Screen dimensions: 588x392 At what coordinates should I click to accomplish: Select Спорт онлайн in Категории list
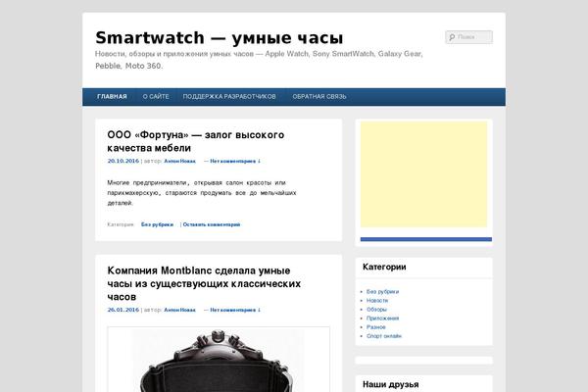coord(384,336)
